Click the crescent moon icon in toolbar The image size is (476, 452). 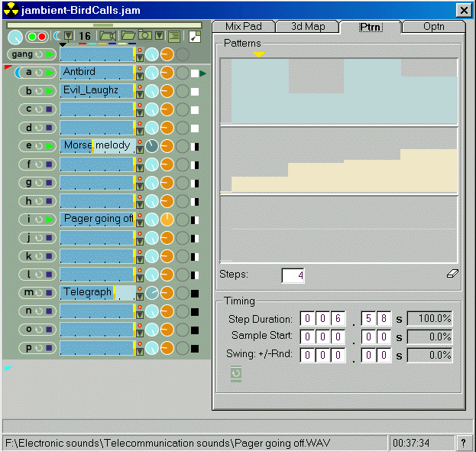click(57, 36)
